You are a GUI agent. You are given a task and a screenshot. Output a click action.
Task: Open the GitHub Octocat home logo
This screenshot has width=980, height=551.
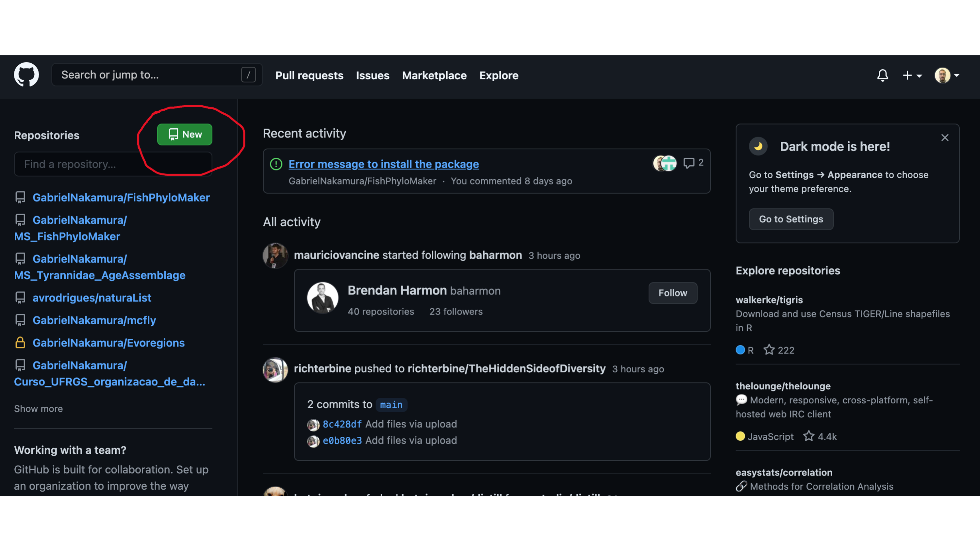tap(26, 75)
